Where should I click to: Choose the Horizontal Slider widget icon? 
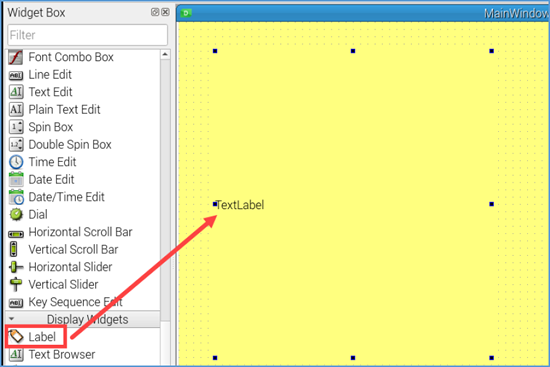pyautogui.click(x=16, y=267)
